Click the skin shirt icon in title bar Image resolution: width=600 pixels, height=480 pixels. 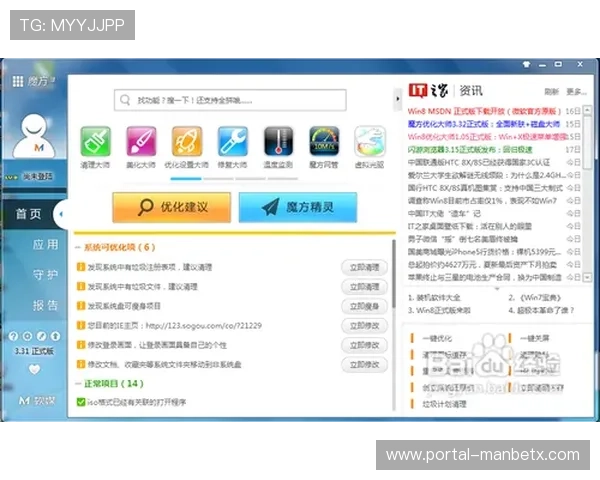tap(527, 64)
